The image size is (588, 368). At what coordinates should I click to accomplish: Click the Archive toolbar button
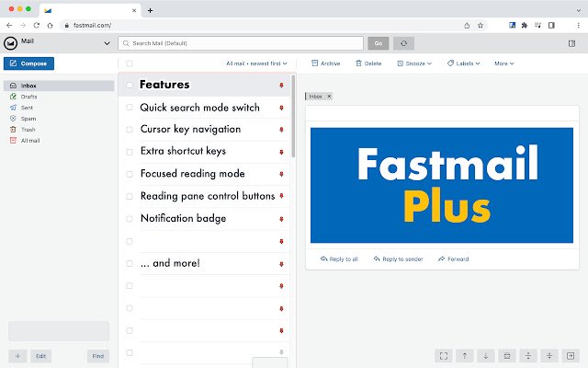point(326,63)
